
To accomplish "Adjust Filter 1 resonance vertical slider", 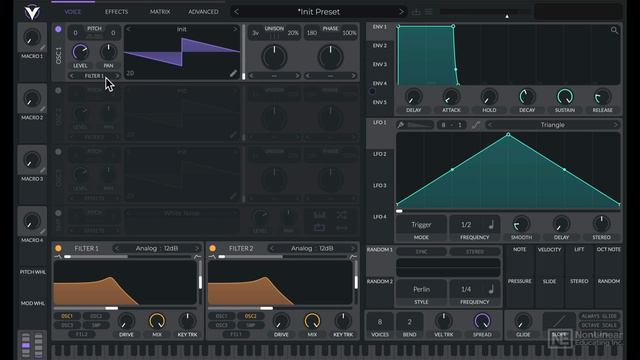I will 200,282.
